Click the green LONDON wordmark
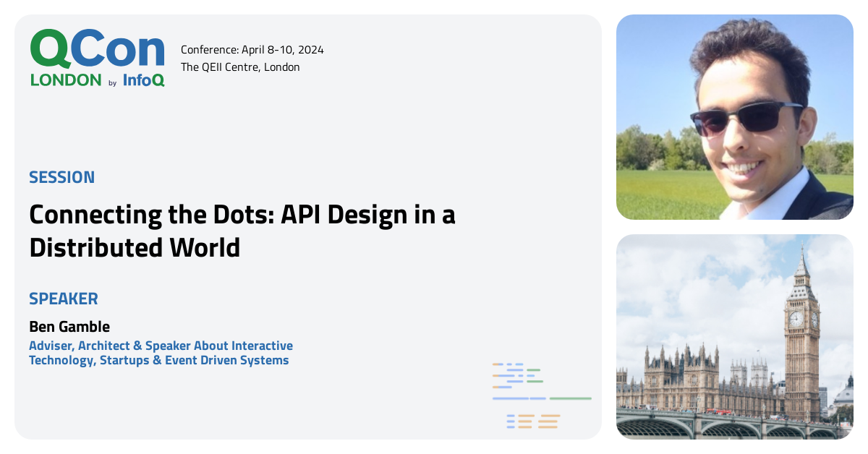This screenshot has height=454, width=868. (x=64, y=81)
